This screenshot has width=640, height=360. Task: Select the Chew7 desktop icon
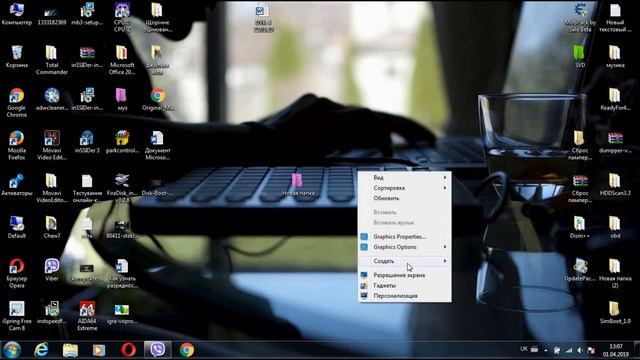[51, 227]
